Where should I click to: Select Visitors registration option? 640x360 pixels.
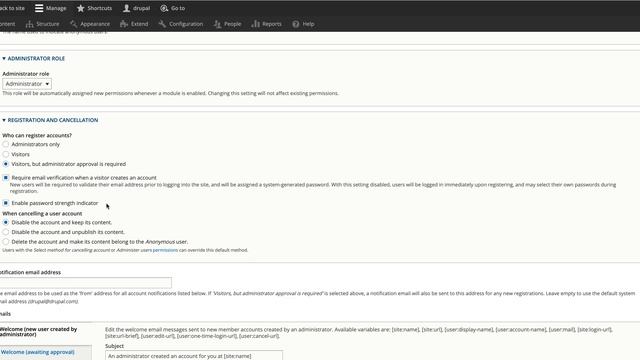coord(6,154)
